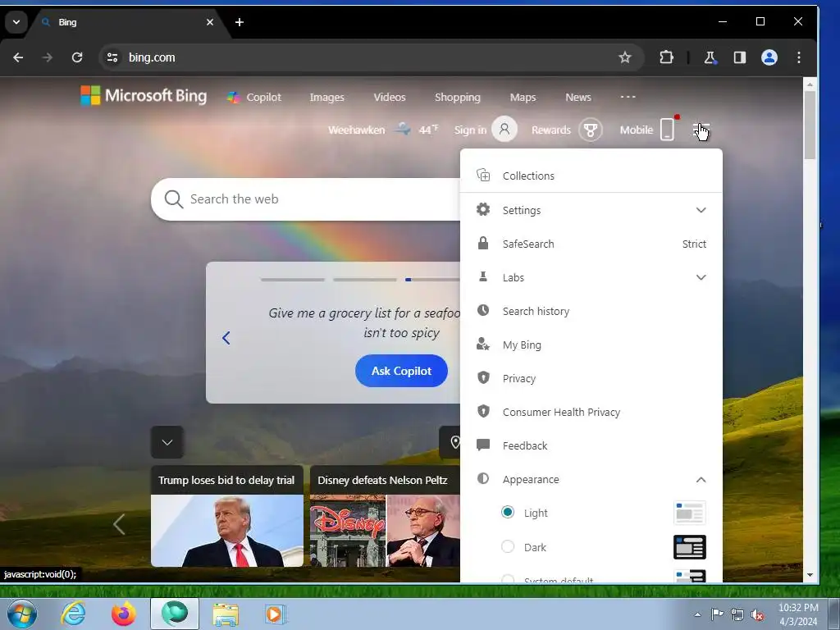Click the Mobile phone icon
Viewport: 840px width, 630px height.
[668, 129]
